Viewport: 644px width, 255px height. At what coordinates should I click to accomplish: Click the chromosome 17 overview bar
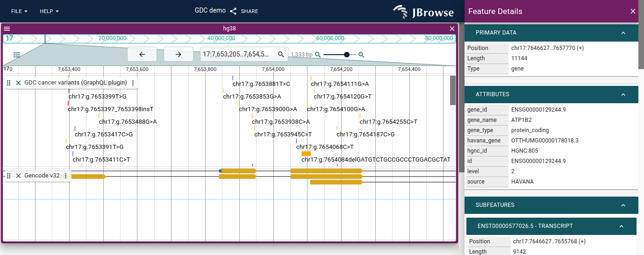click(x=229, y=38)
